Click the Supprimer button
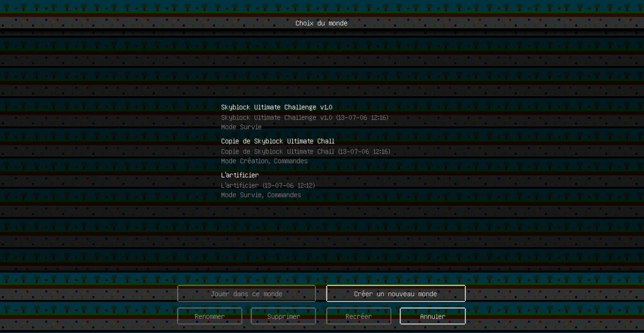The width and height of the screenshot is (644, 333). pos(283,316)
